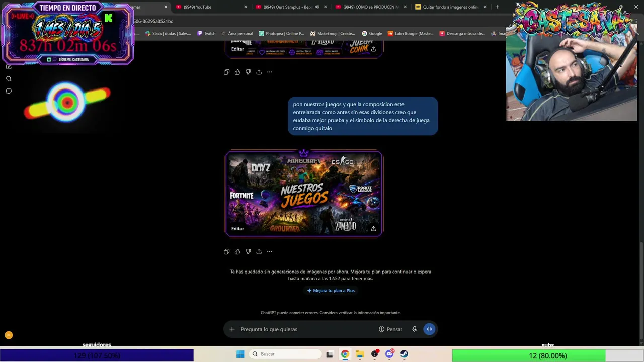
Task: Open the sidebar chats bubble icon
Action: click(9, 91)
